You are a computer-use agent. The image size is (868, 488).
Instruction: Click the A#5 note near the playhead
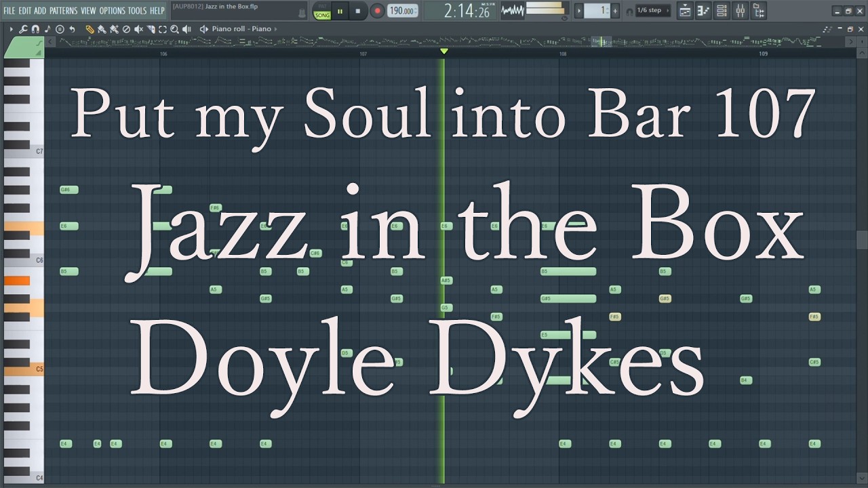click(446, 281)
